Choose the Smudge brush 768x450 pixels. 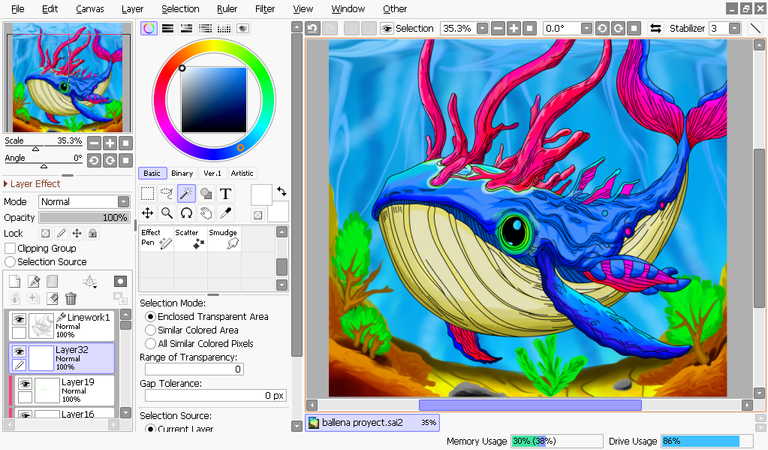click(x=224, y=238)
